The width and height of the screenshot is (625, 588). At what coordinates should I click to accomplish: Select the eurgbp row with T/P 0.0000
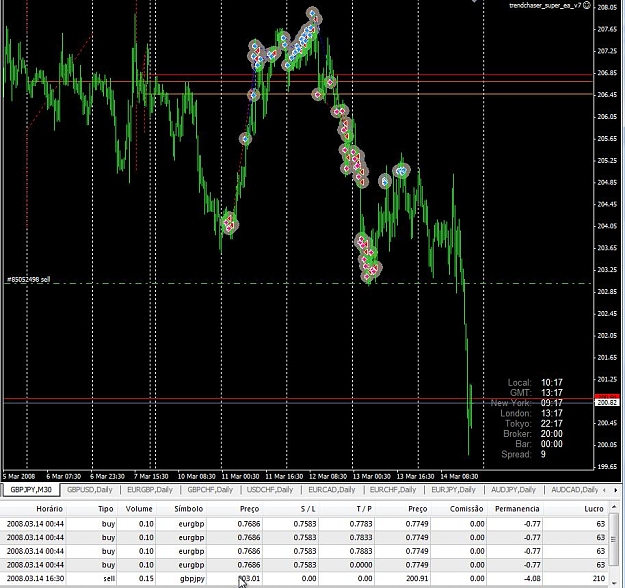tap(305, 565)
